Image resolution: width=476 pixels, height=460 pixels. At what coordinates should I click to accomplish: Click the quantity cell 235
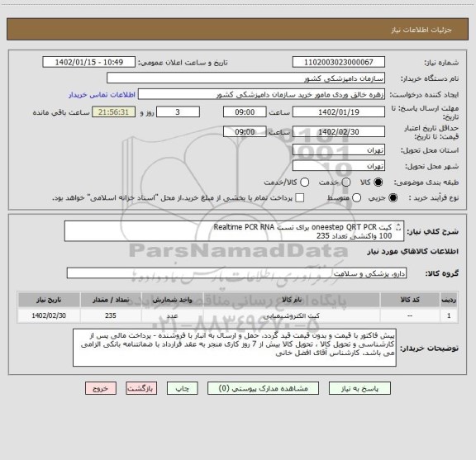pyautogui.click(x=111, y=315)
